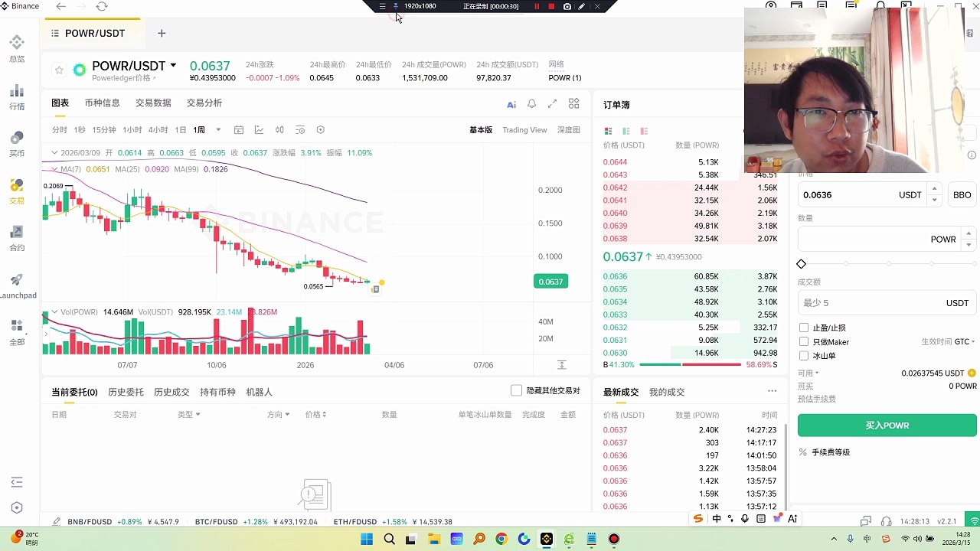Screen dimensions: 980x551
Task: Click the 成交额 最少 5 USDT field
Action: point(887,303)
